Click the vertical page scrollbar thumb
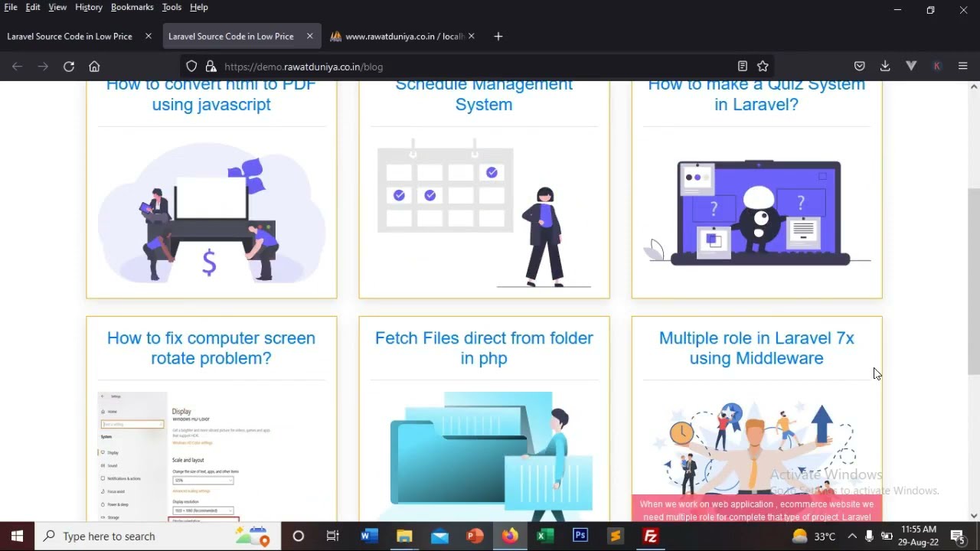The width and height of the screenshot is (980, 551). tap(973, 281)
